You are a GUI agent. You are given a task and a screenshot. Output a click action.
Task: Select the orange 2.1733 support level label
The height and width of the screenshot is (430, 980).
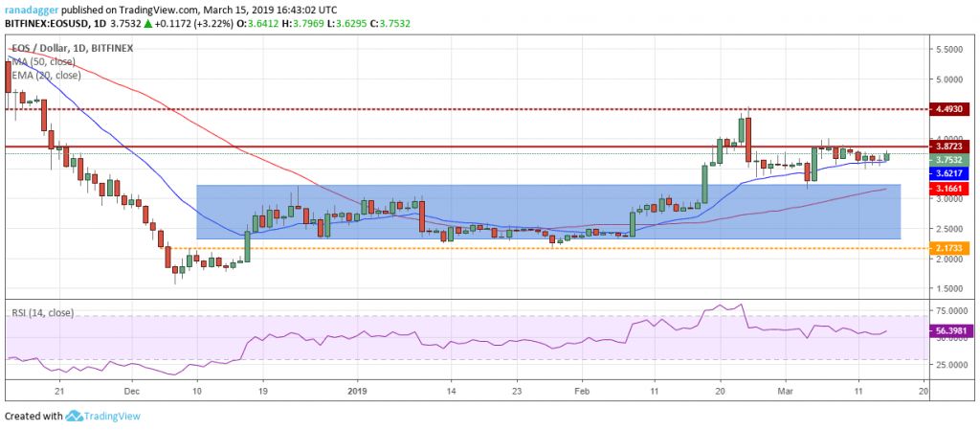click(950, 248)
